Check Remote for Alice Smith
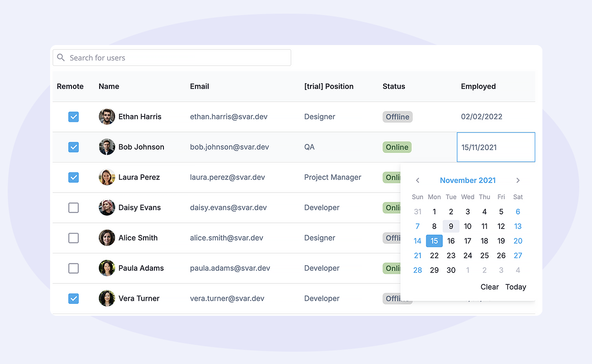This screenshot has width=592, height=364. coord(73,238)
